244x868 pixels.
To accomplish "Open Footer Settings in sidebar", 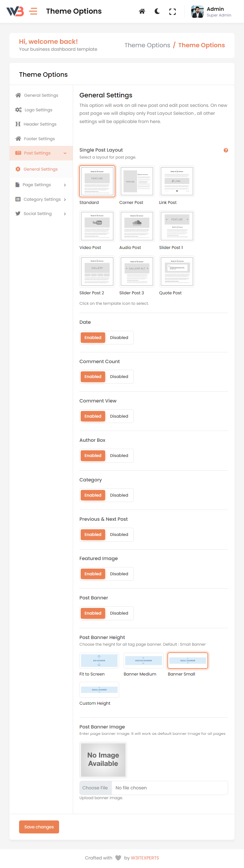I will pyautogui.click(x=39, y=139).
